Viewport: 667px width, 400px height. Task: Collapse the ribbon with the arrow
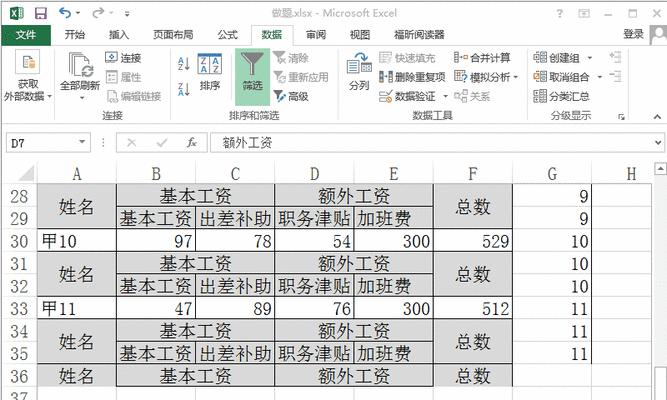[657, 117]
